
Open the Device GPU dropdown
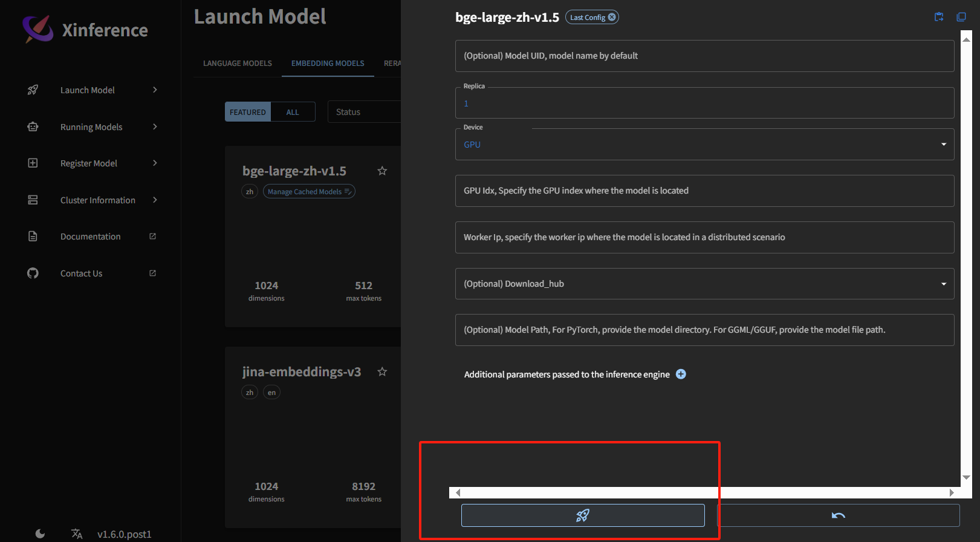coord(704,145)
